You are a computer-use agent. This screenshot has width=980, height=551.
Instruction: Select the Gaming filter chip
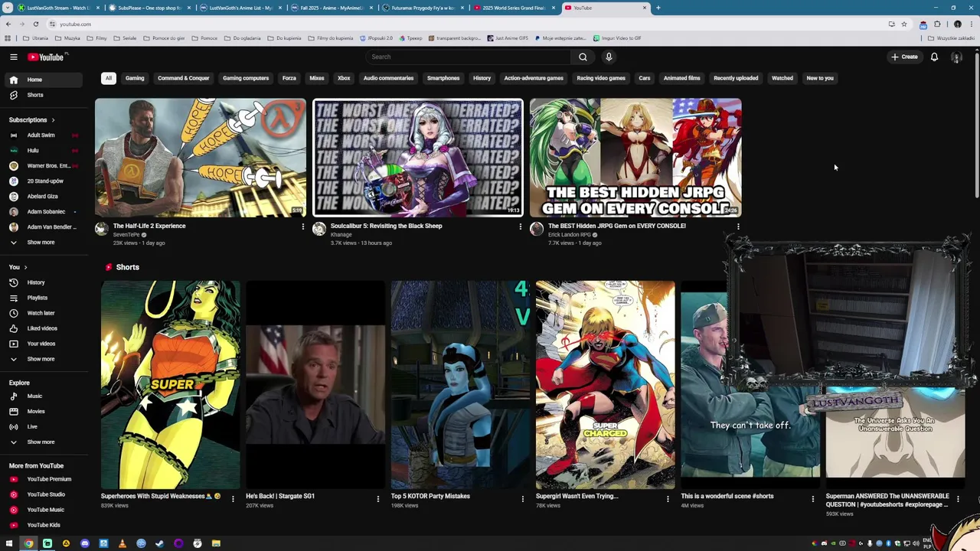click(x=135, y=78)
